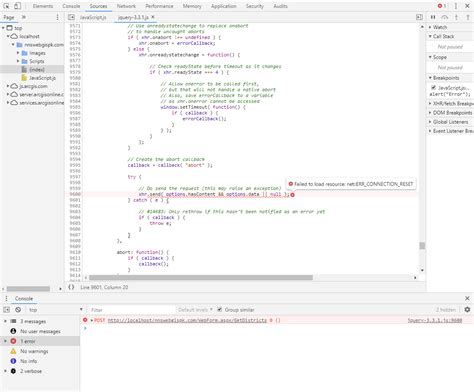Toggle the Group similar checkbox

click(x=220, y=310)
